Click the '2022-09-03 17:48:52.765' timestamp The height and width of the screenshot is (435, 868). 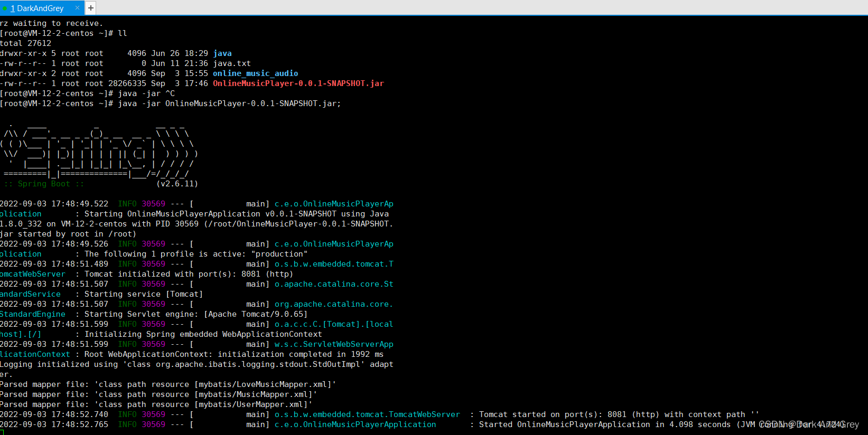pyautogui.click(x=54, y=424)
